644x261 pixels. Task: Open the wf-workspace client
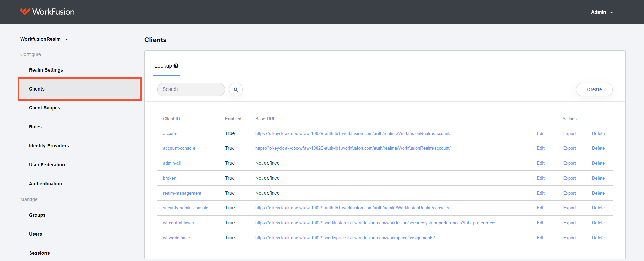coord(177,238)
